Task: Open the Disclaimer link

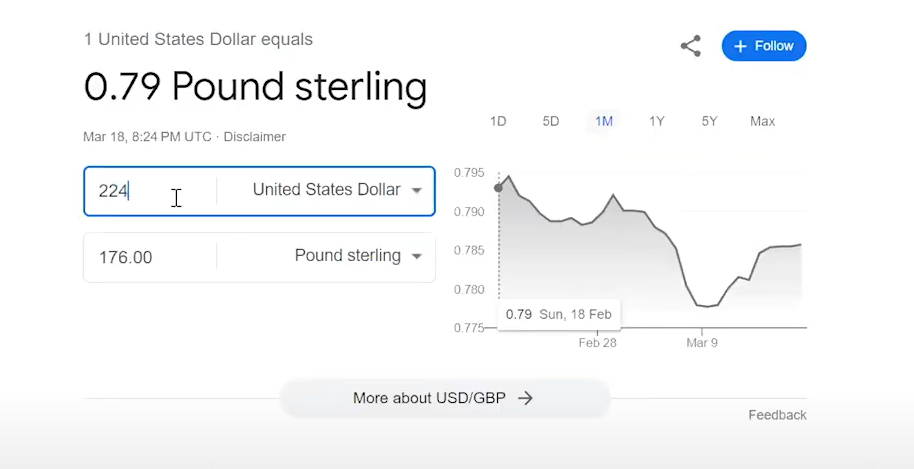Action: [x=255, y=137]
